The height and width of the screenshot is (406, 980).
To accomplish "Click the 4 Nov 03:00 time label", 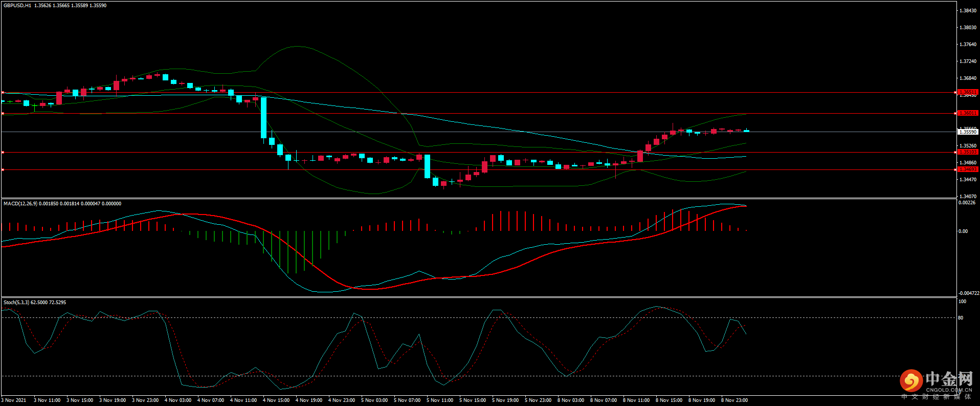I will (178, 400).
